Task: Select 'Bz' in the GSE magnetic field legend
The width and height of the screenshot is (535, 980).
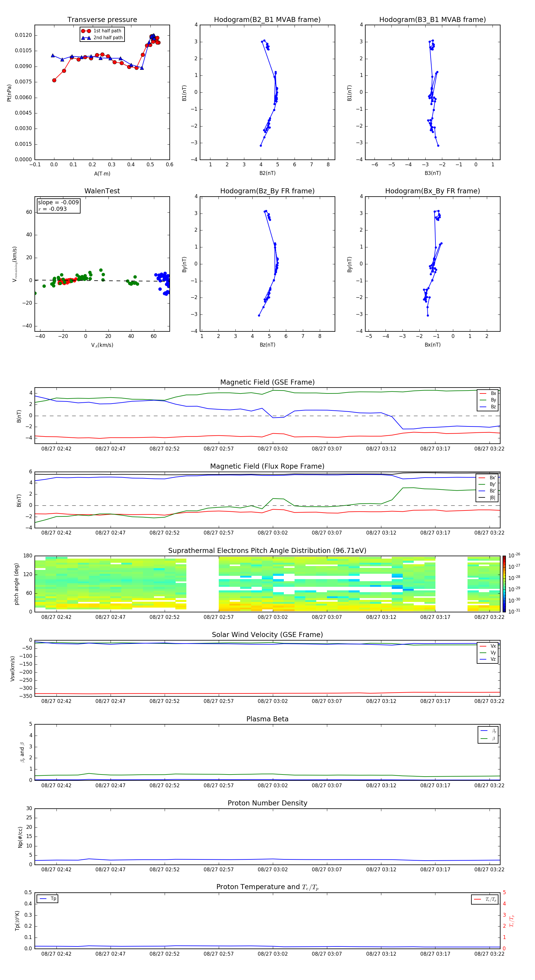Action: point(488,407)
